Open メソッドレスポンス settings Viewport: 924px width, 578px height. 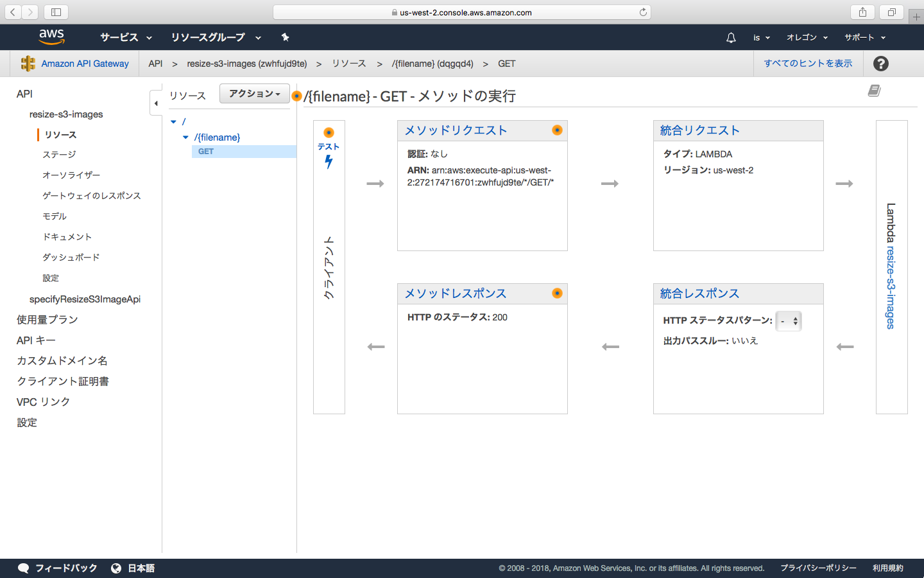point(456,293)
